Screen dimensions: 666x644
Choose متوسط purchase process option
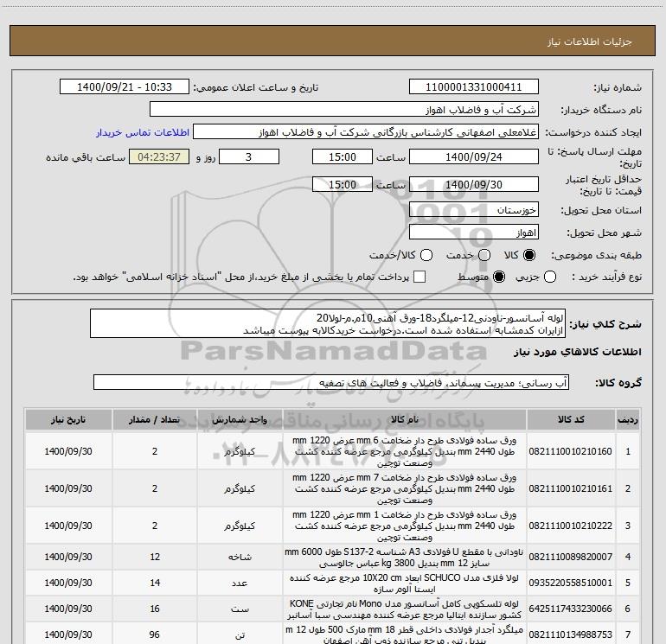(499, 277)
